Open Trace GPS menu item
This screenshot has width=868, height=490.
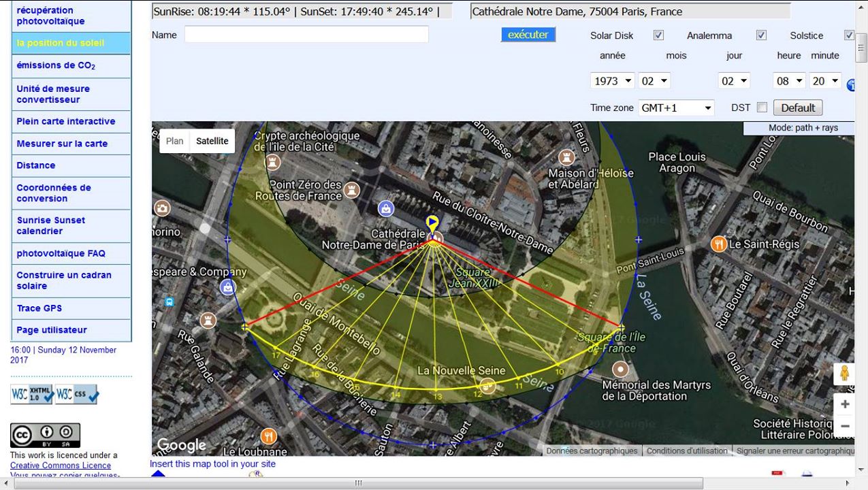[x=71, y=308]
